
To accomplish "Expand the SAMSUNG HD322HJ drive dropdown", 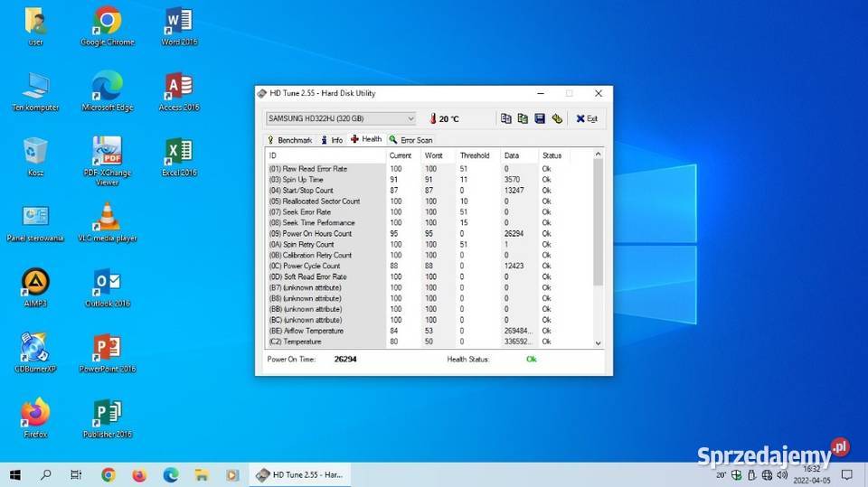I will 410,118.
